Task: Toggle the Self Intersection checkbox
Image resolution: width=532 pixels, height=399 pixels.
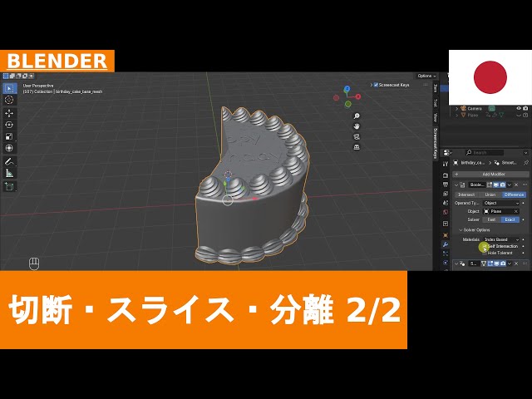Action: [485, 246]
